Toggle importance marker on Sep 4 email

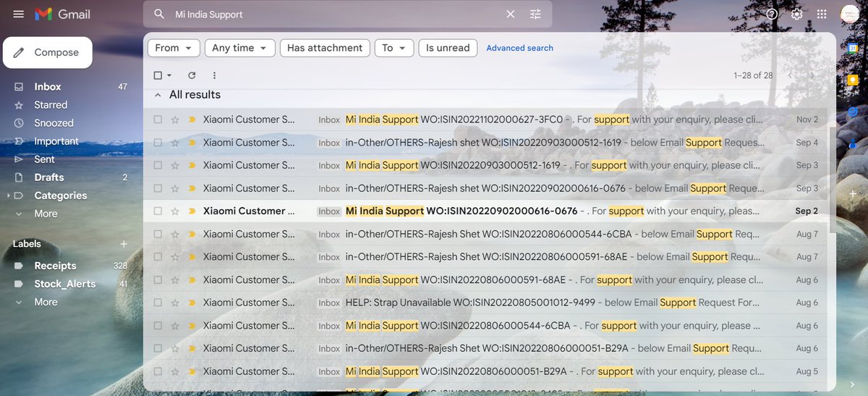[x=192, y=143]
